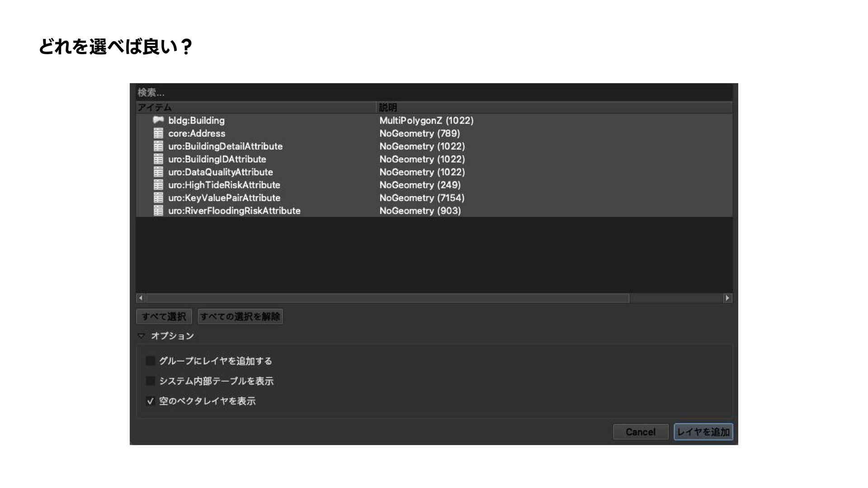
Task: Click the table icon for uro:BuildingIDAttribute
Action: coord(158,159)
